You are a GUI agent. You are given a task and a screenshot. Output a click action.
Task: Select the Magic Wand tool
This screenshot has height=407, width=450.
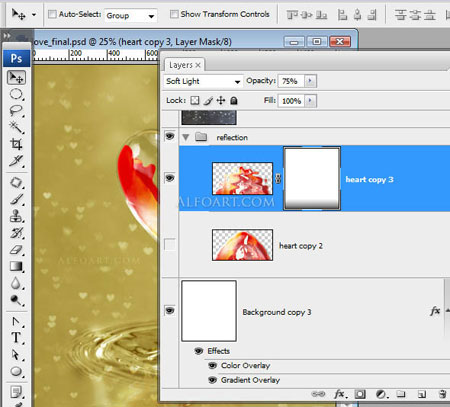point(16,127)
